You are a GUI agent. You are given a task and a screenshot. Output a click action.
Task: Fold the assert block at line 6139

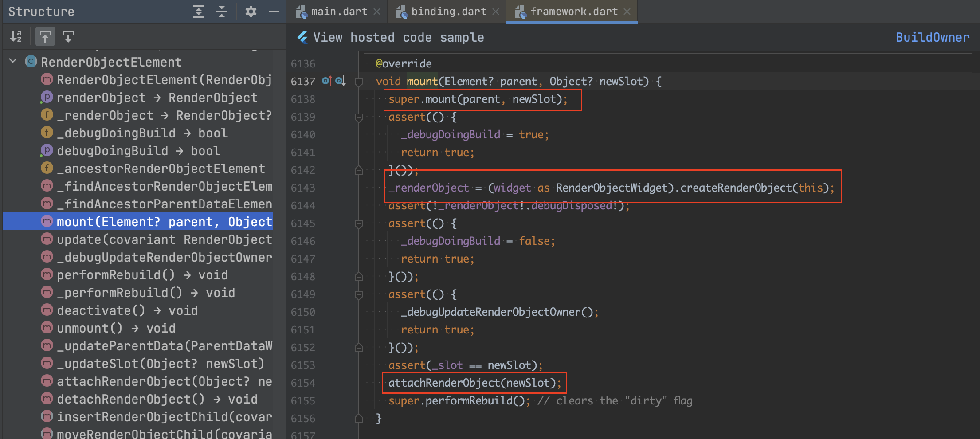pyautogui.click(x=359, y=117)
